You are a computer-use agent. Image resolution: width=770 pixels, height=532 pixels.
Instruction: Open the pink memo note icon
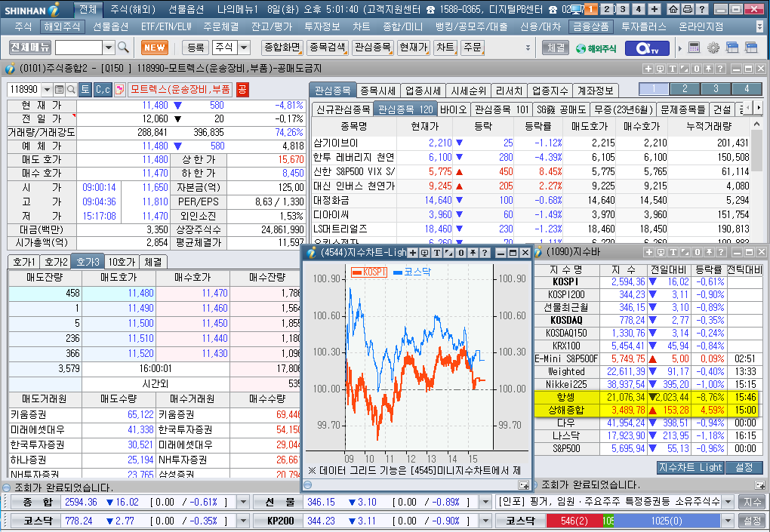click(x=119, y=89)
